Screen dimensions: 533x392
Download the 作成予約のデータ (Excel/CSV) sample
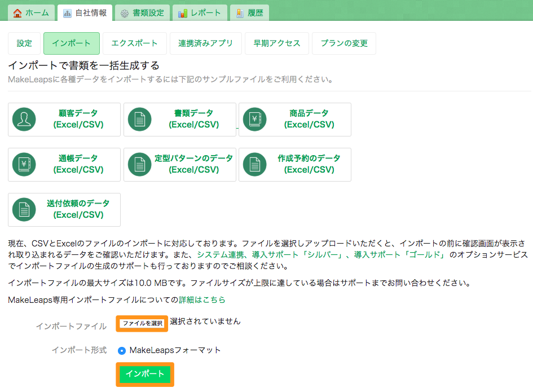(295, 165)
